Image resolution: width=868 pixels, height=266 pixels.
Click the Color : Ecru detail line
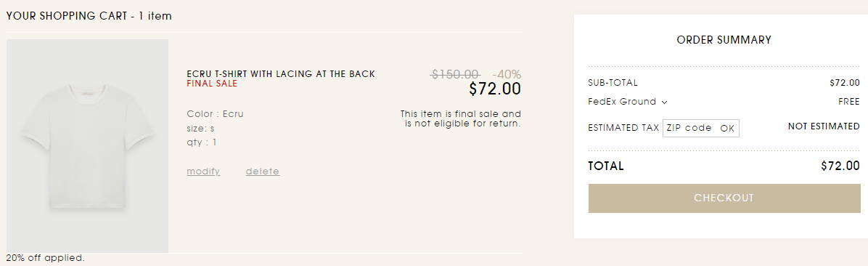click(215, 114)
